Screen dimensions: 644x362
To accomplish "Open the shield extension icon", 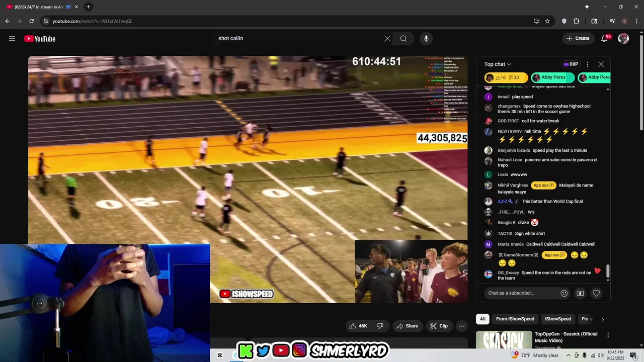I will (564, 21).
